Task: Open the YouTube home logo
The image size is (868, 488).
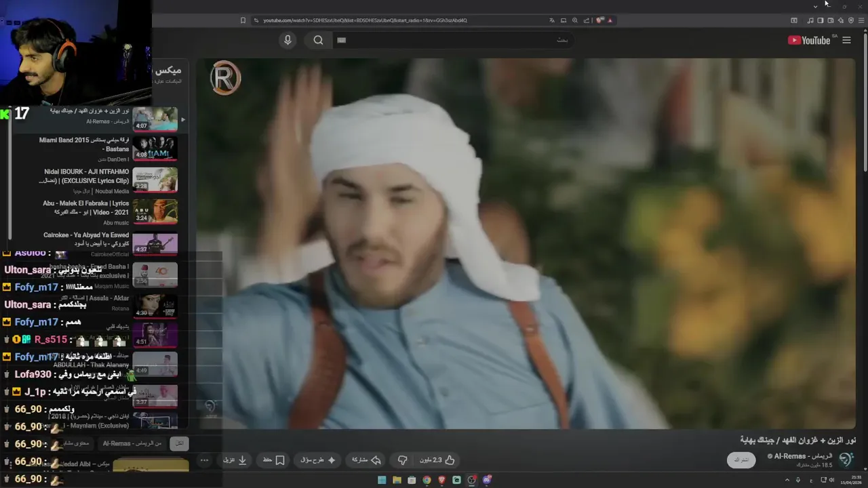Action: pyautogui.click(x=809, y=40)
